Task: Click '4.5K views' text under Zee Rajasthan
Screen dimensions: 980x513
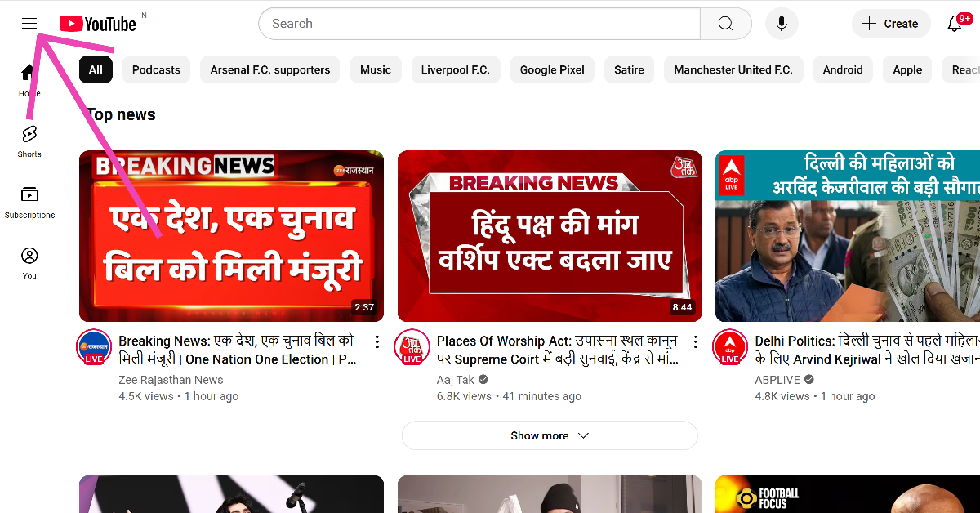Action: point(146,396)
